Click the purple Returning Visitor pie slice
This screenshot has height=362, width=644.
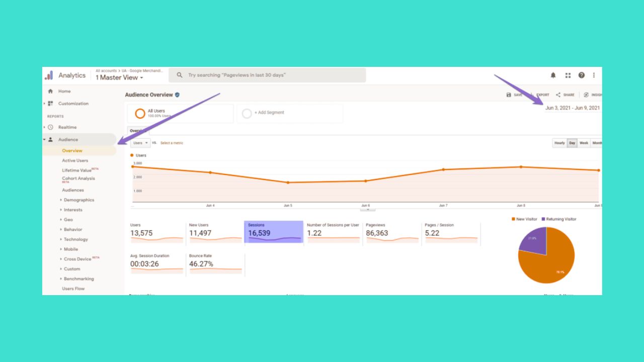click(535, 240)
